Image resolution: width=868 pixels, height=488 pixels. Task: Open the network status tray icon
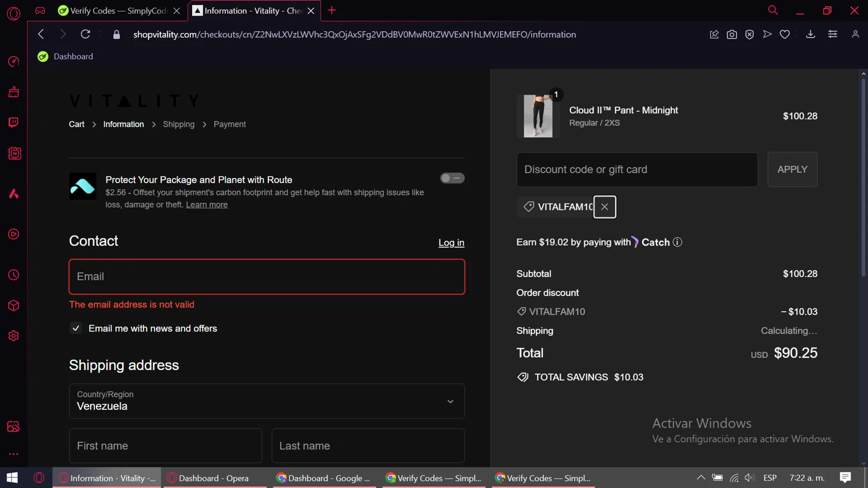(x=734, y=478)
